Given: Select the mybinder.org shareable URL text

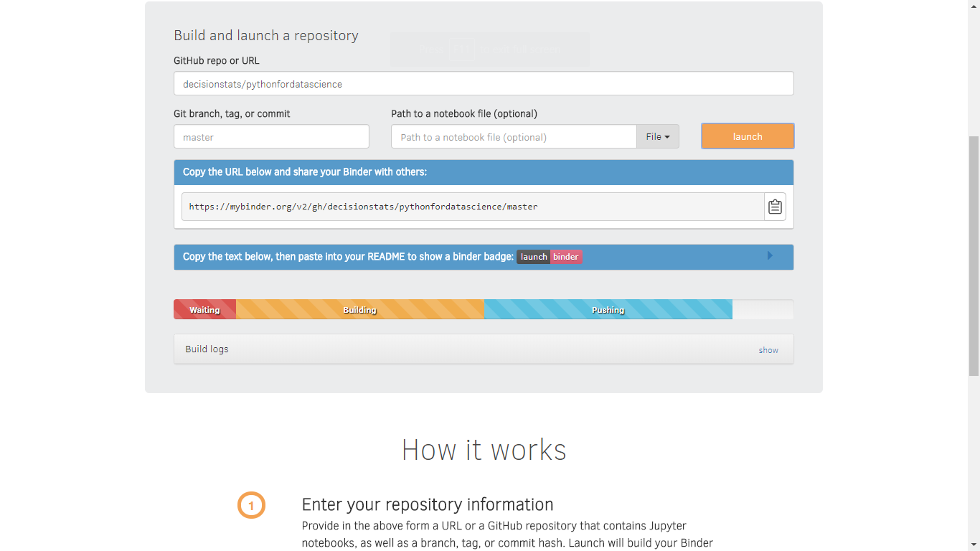Looking at the screenshot, I should click(x=363, y=207).
